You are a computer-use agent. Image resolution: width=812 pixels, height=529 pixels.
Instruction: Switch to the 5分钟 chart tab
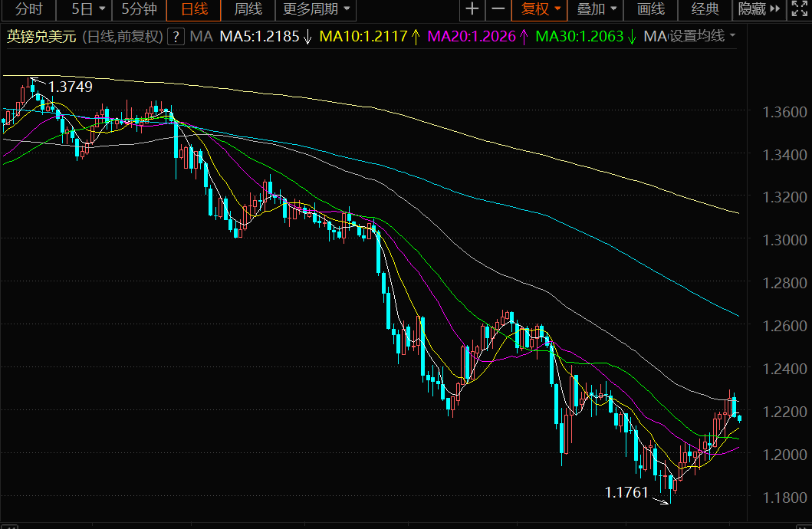[x=139, y=9]
